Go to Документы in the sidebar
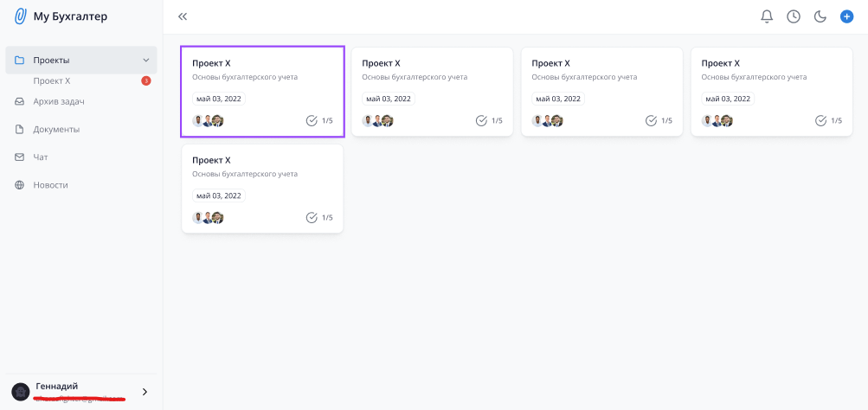868x410 pixels. coord(56,130)
